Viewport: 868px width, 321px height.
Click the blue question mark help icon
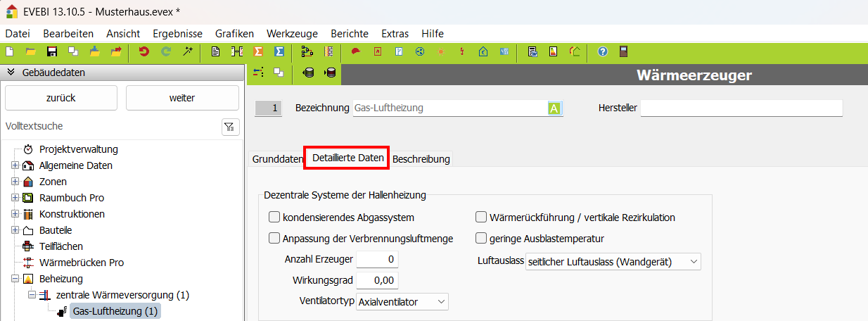point(603,51)
